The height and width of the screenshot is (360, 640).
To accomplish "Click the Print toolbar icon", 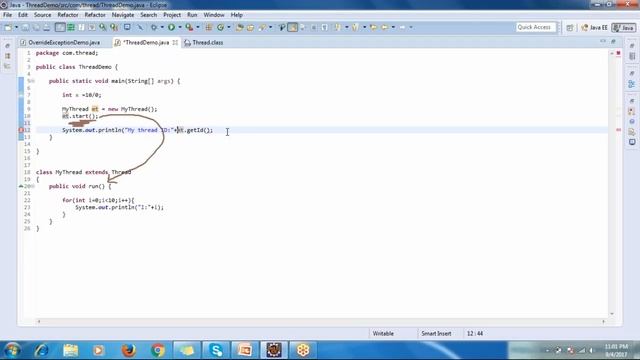I will [x=47, y=27].
